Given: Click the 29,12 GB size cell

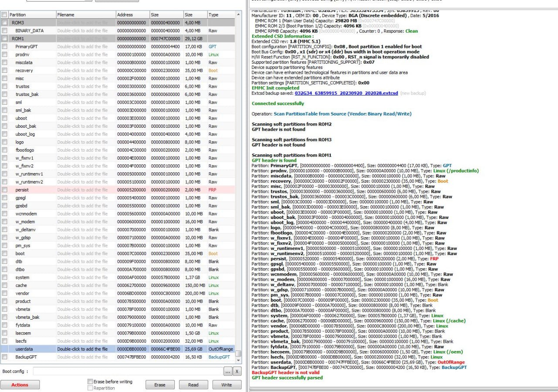Looking at the screenshot, I should tap(194, 38).
